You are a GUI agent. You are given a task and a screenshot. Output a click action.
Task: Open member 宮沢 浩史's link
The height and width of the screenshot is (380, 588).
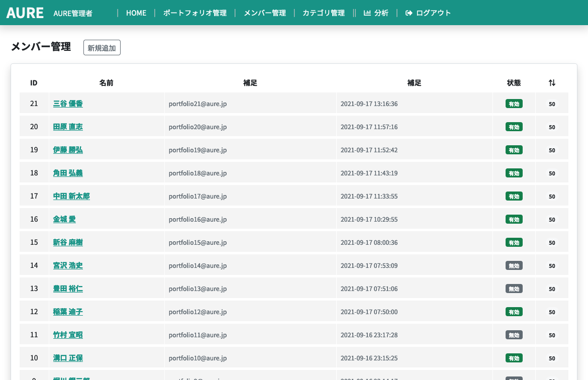(x=68, y=265)
